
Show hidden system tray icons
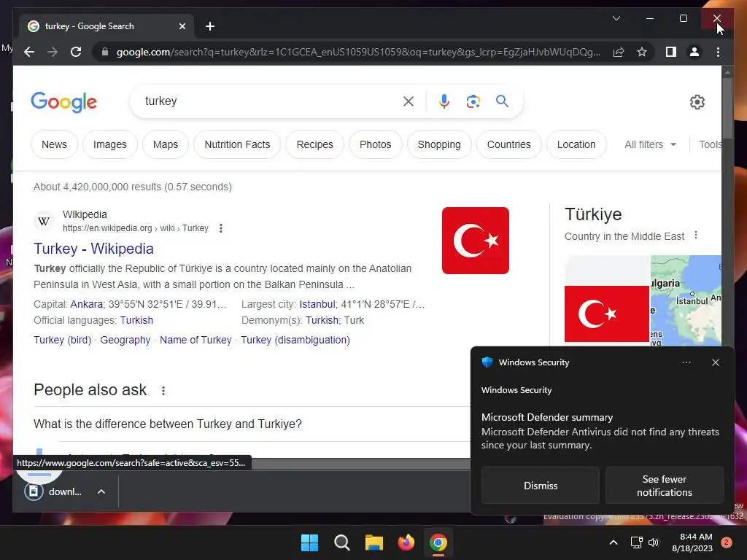click(614, 542)
